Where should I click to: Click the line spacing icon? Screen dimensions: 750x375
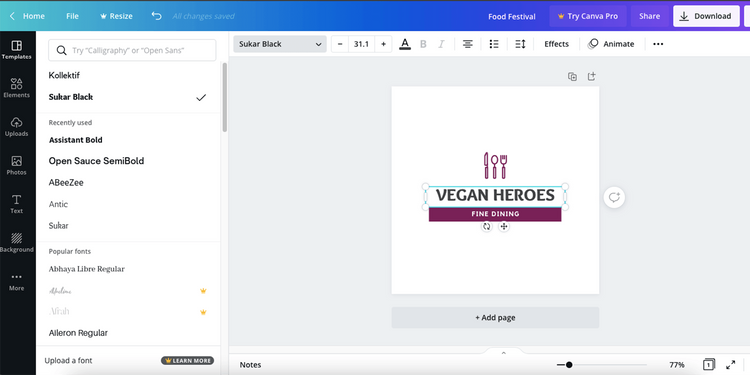pyautogui.click(x=520, y=44)
